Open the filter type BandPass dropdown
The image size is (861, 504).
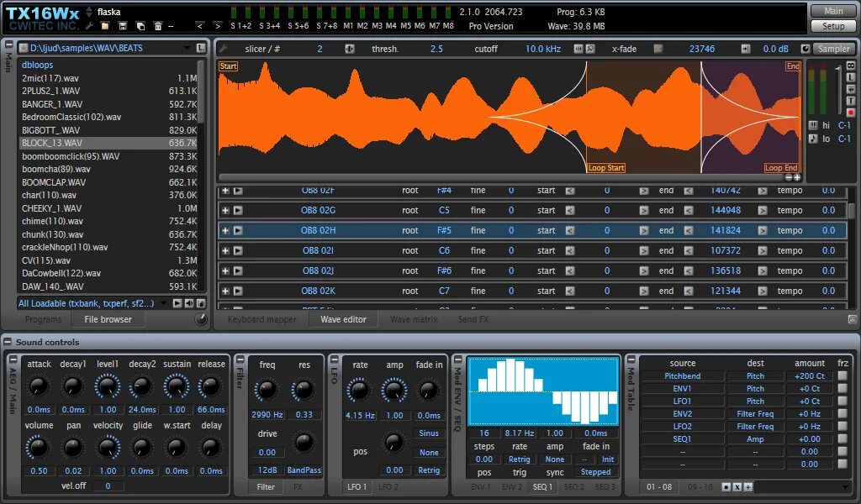[304, 470]
